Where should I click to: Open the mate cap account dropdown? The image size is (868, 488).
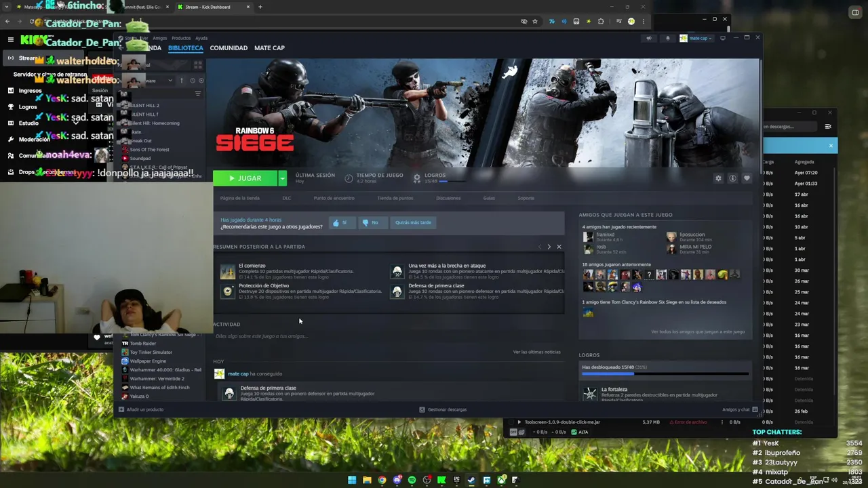tap(696, 38)
